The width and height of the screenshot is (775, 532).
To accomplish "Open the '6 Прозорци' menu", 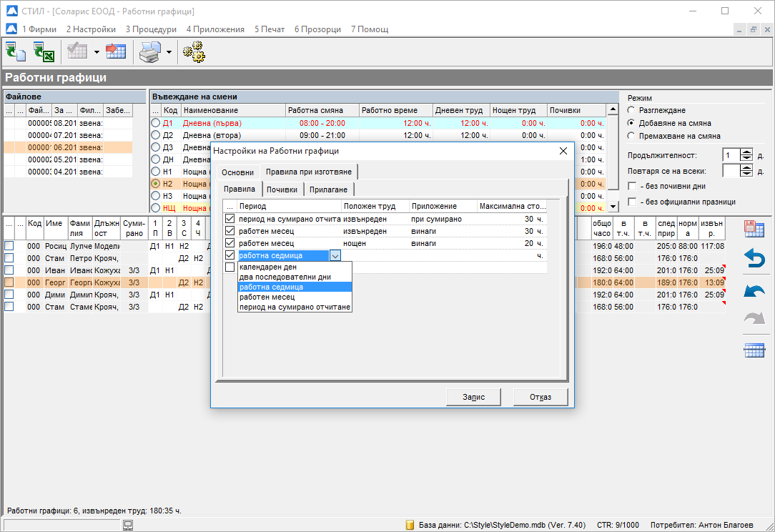I will 318,29.
